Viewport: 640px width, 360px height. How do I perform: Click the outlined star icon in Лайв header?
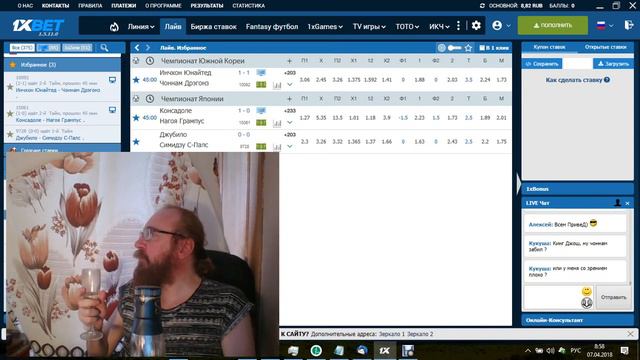(468, 48)
